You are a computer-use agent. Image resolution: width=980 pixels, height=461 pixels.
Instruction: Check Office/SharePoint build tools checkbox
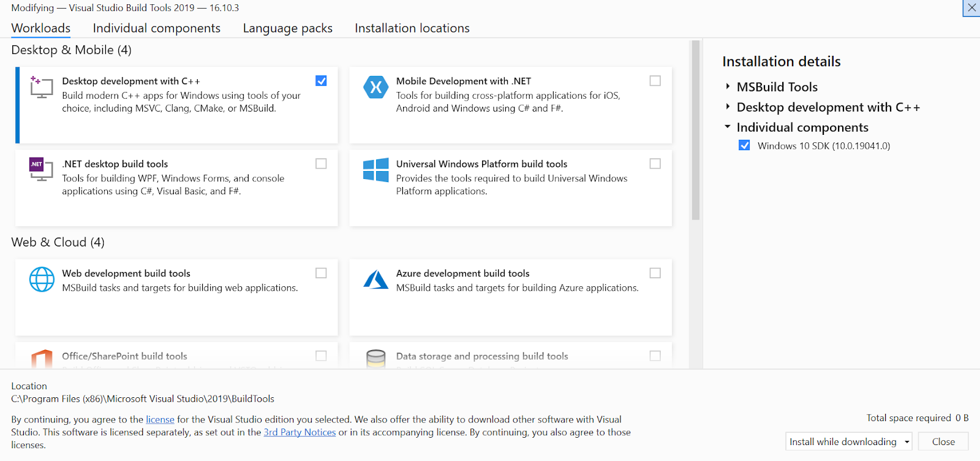[x=321, y=356]
